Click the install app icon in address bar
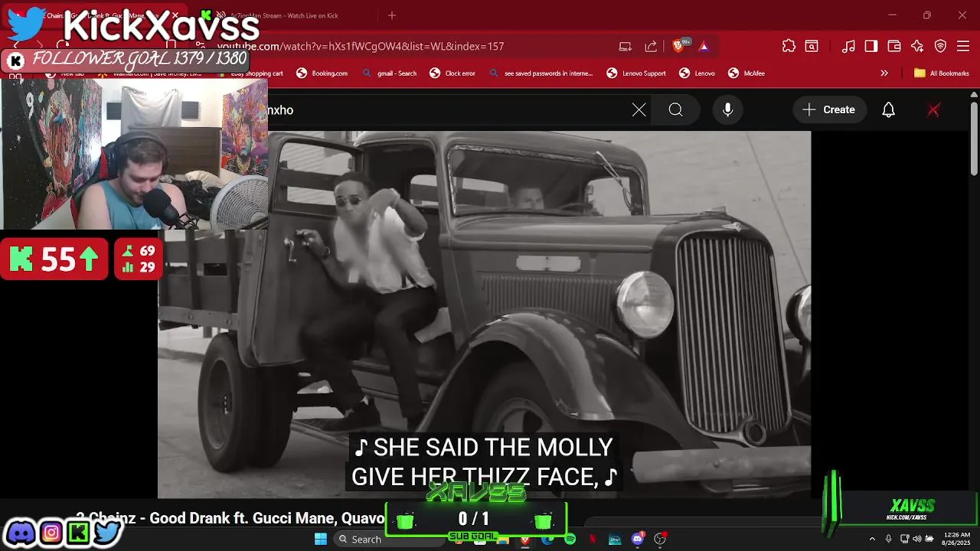Viewport: 980px width, 551px height. [x=626, y=46]
